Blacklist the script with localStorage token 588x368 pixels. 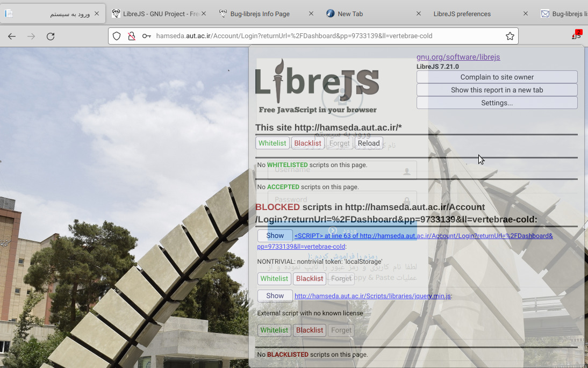(310, 278)
